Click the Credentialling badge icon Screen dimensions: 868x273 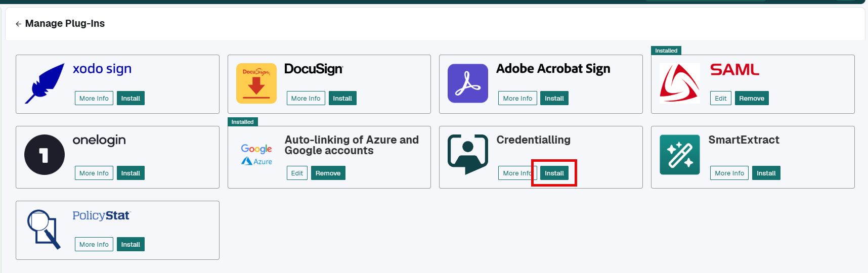468,155
